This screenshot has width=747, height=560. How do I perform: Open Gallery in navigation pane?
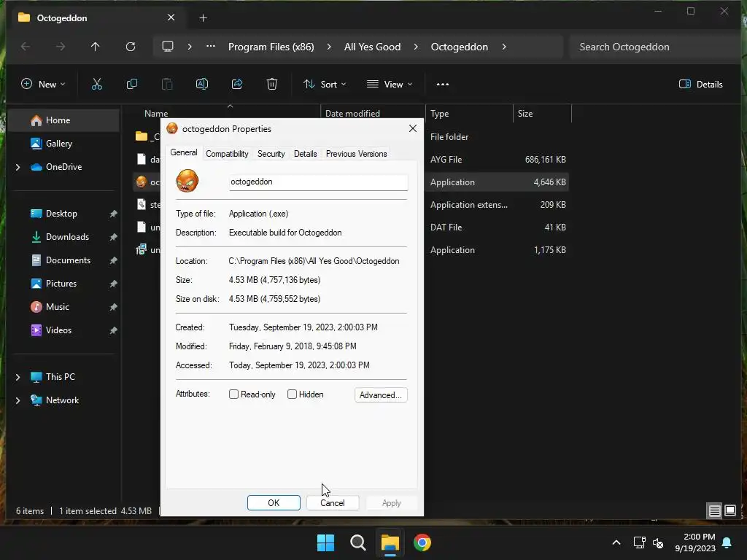[64, 144]
